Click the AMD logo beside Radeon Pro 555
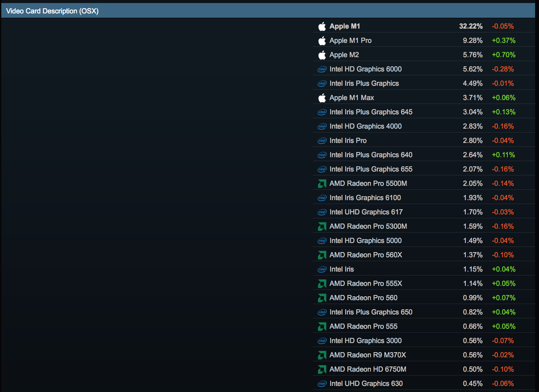 tap(322, 327)
